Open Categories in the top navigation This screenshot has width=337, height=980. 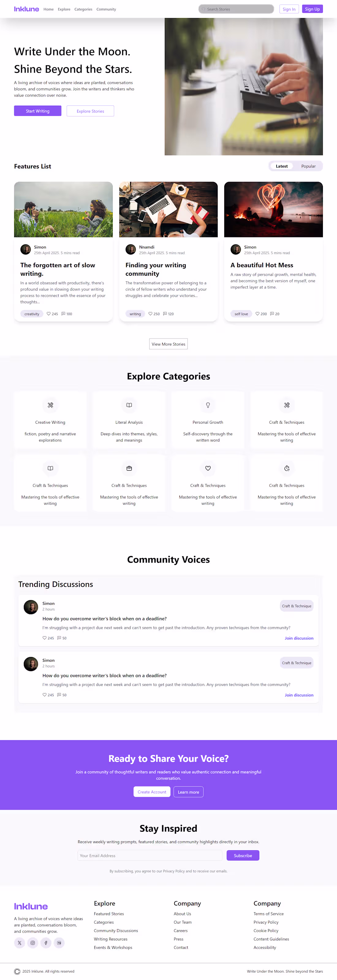coord(83,9)
